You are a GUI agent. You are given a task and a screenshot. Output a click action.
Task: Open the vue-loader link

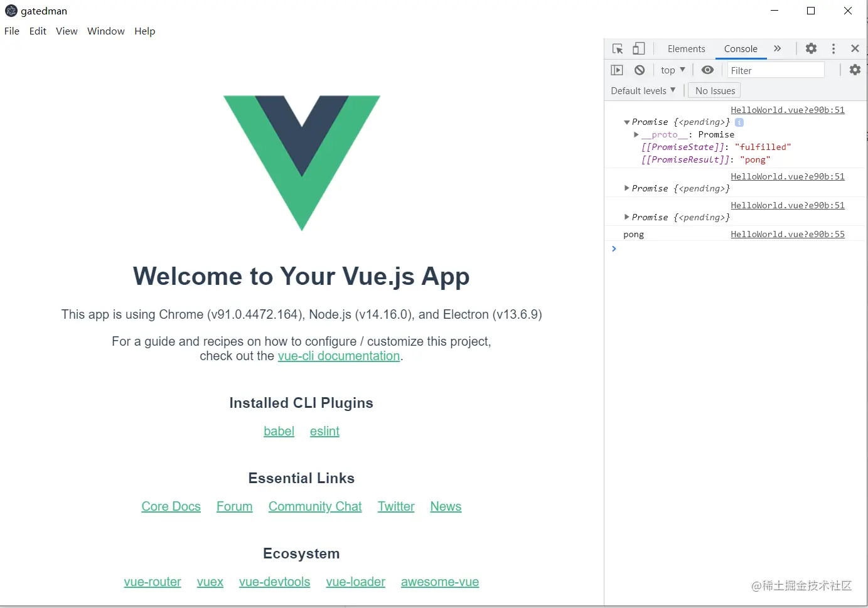click(x=356, y=582)
